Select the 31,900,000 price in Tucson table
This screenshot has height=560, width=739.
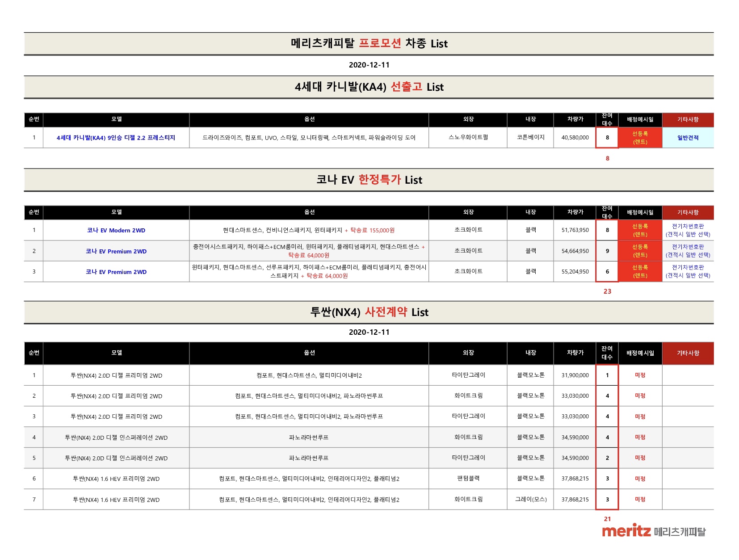[x=575, y=375]
